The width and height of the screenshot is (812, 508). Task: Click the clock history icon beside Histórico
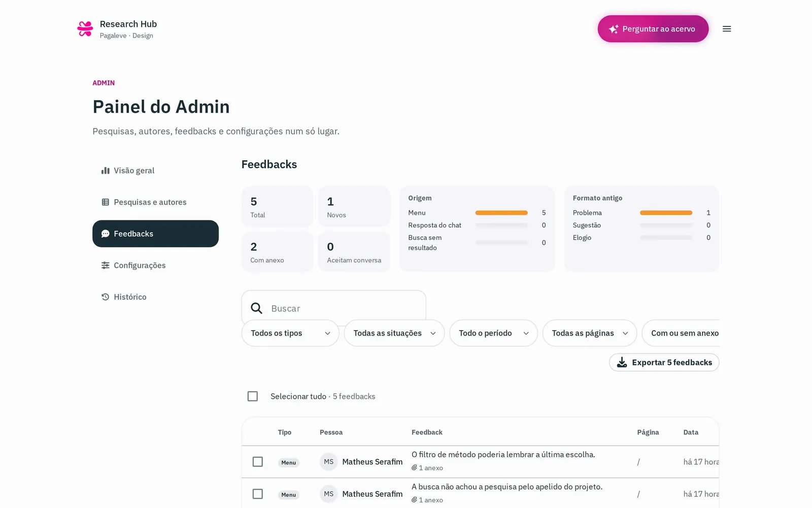point(106,297)
